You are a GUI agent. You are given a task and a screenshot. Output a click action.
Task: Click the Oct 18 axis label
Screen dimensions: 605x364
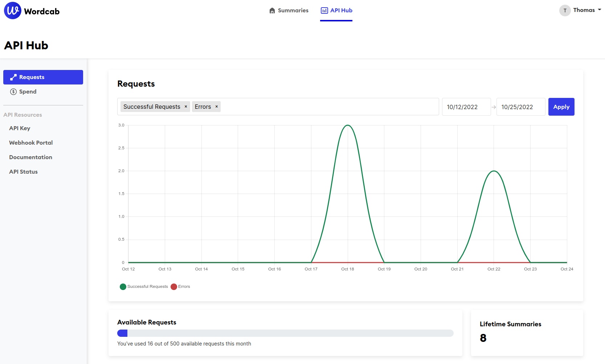coord(348,269)
